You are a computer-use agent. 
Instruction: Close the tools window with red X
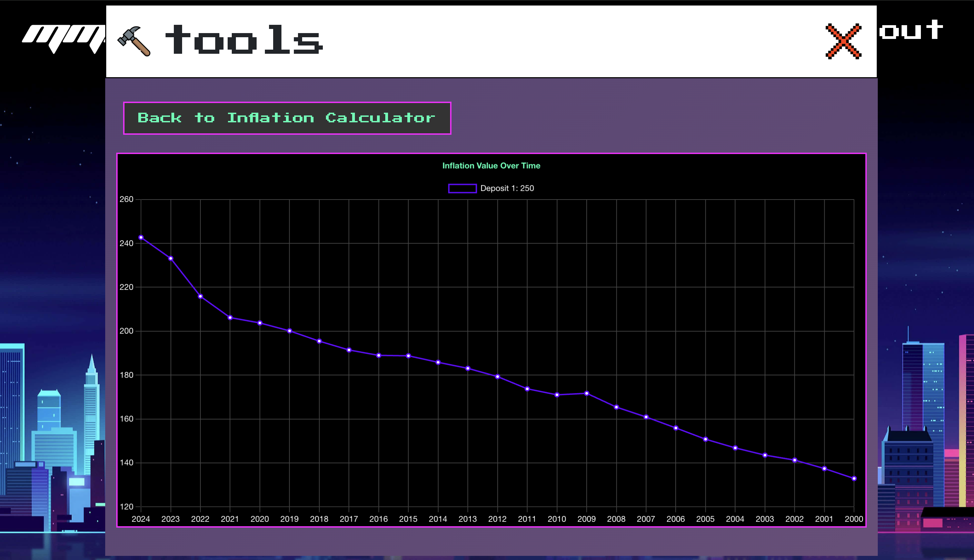click(843, 41)
